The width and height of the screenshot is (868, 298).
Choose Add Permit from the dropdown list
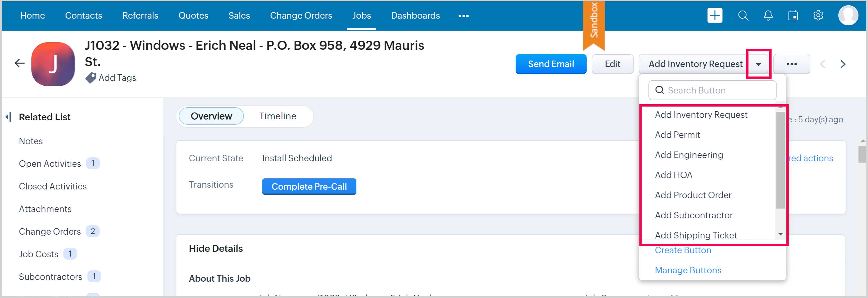[x=677, y=135]
